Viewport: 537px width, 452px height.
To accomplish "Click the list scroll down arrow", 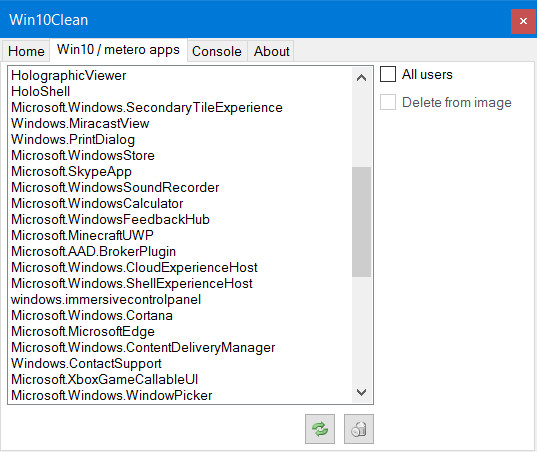I will tap(361, 392).
